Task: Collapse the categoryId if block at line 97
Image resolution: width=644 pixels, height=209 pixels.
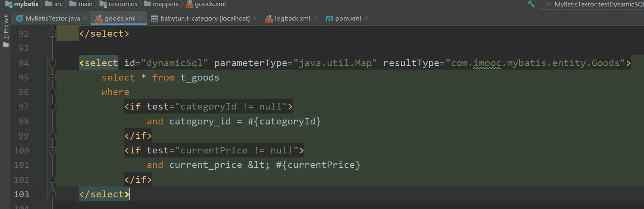Action: [x=52, y=107]
